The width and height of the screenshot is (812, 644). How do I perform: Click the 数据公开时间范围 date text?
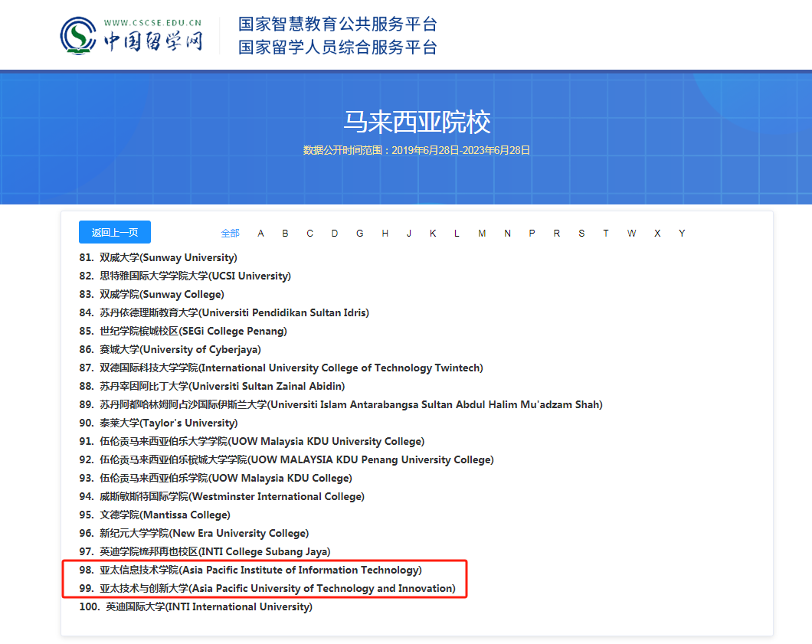click(417, 150)
